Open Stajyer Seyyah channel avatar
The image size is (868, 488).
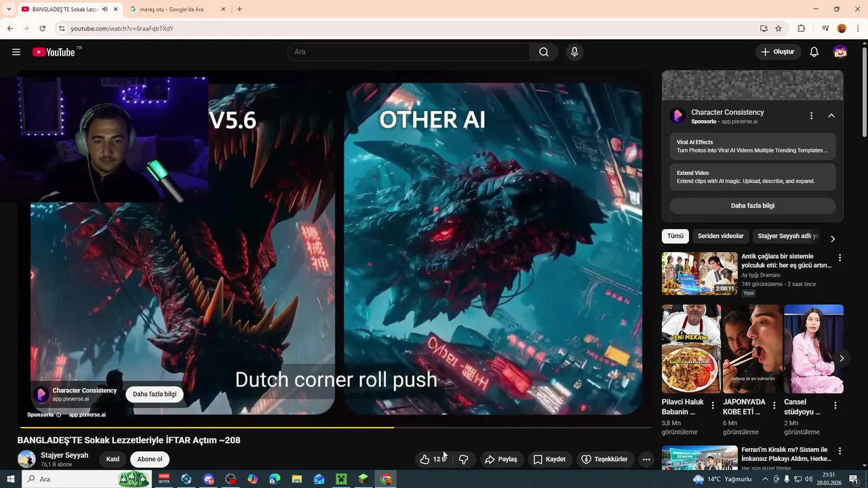[26, 459]
